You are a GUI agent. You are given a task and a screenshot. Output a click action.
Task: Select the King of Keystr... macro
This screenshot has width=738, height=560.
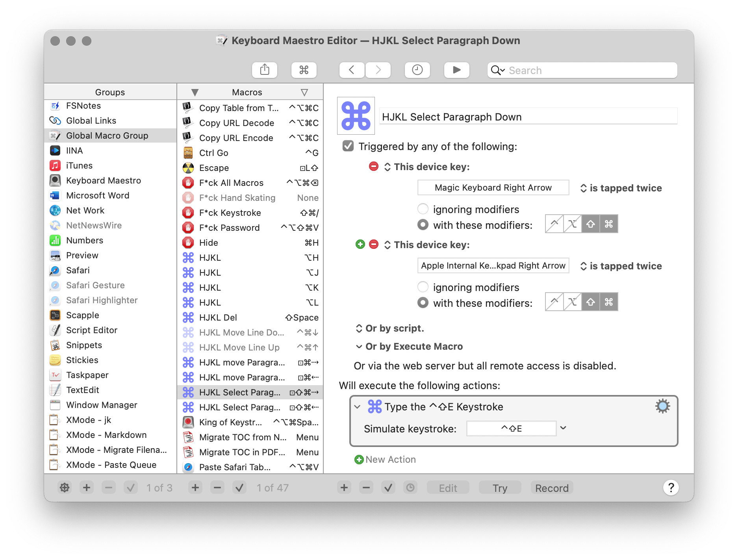coord(250,422)
